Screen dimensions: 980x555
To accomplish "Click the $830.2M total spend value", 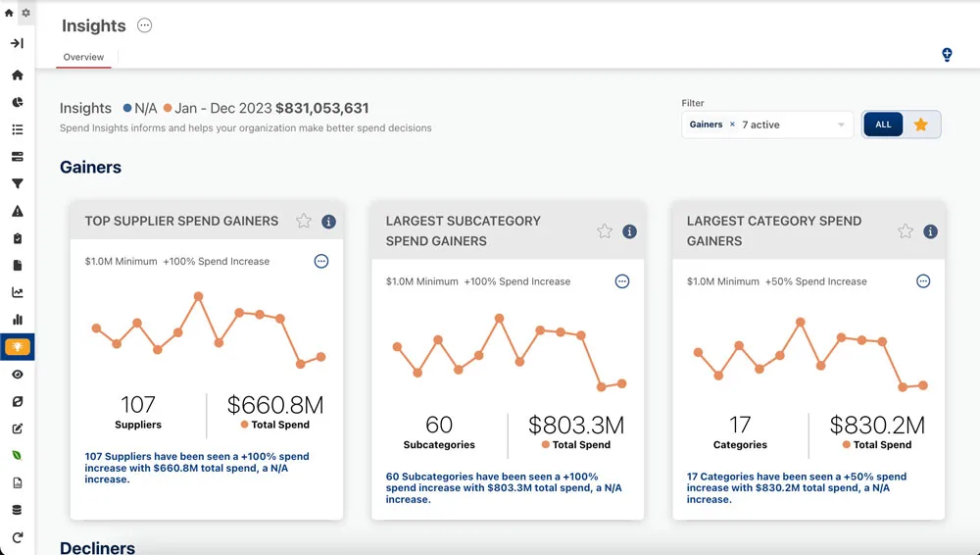I will 877,425.
